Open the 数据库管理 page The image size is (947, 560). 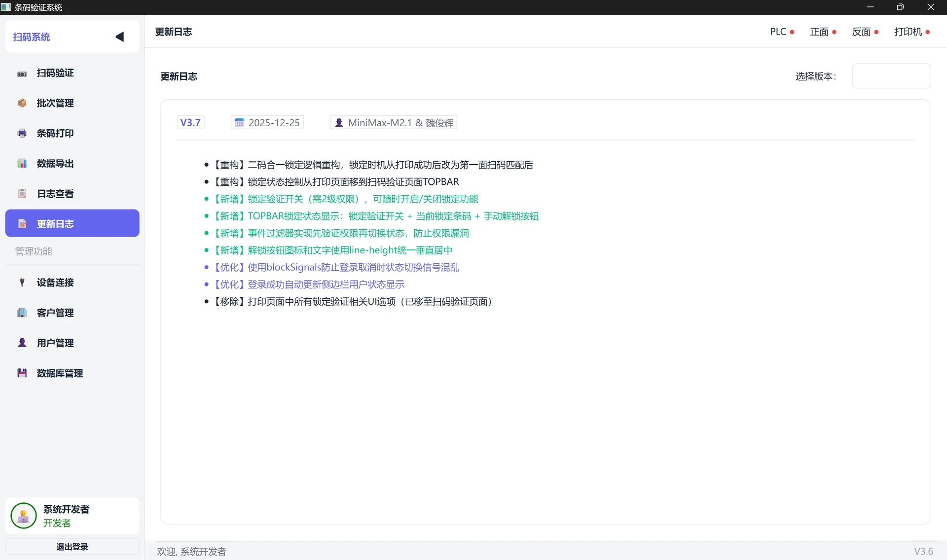pos(72,373)
